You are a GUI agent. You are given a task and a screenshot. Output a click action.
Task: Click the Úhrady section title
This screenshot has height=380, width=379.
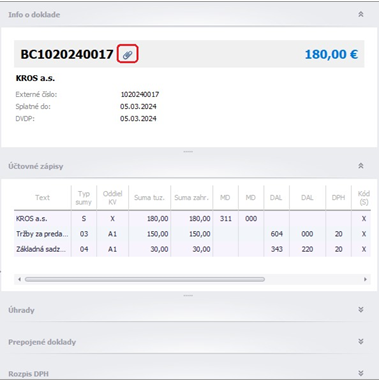(21, 310)
